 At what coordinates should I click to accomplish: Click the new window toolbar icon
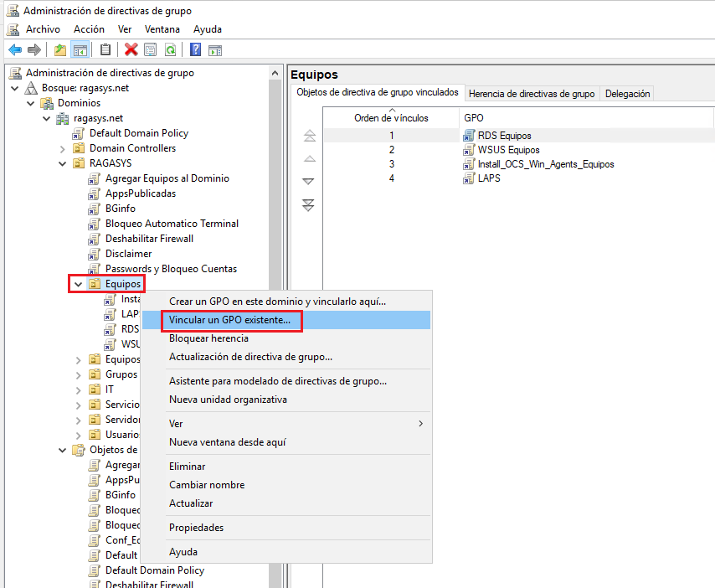click(216, 49)
